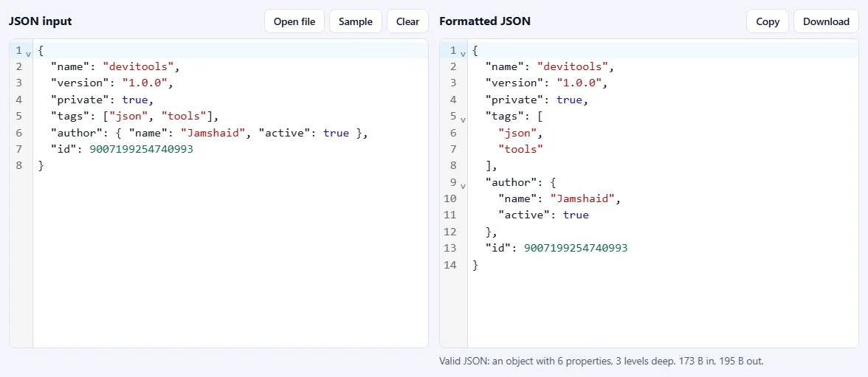Screen dimensions: 868x377
Task: Copy the formatted JSON
Action: [x=768, y=21]
